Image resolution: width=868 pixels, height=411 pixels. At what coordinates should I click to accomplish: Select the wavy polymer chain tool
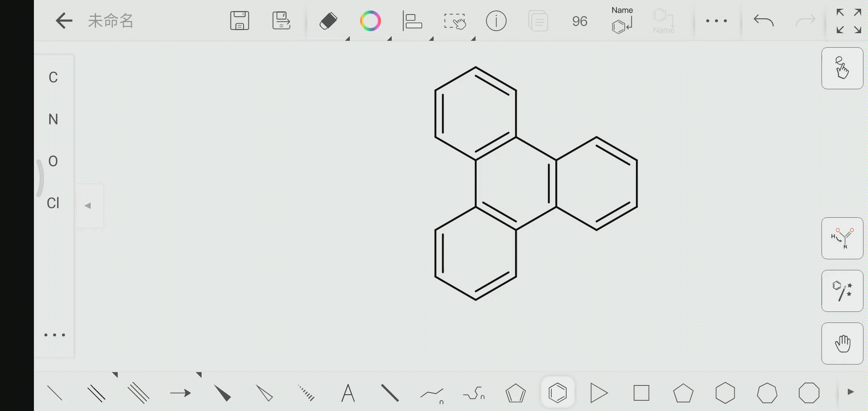[x=474, y=393]
